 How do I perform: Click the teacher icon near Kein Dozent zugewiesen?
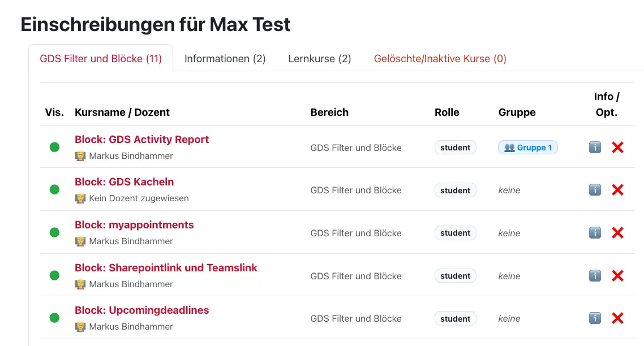[x=81, y=198]
